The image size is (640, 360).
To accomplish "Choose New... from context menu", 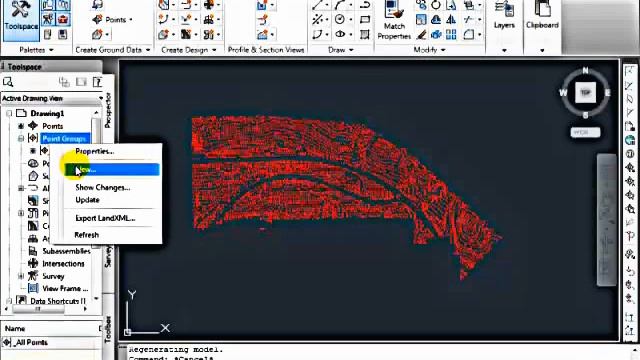I will click(x=111, y=169).
